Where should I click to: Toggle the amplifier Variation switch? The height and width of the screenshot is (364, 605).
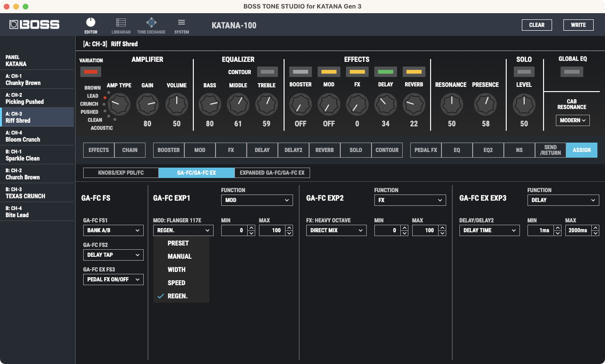(x=91, y=72)
